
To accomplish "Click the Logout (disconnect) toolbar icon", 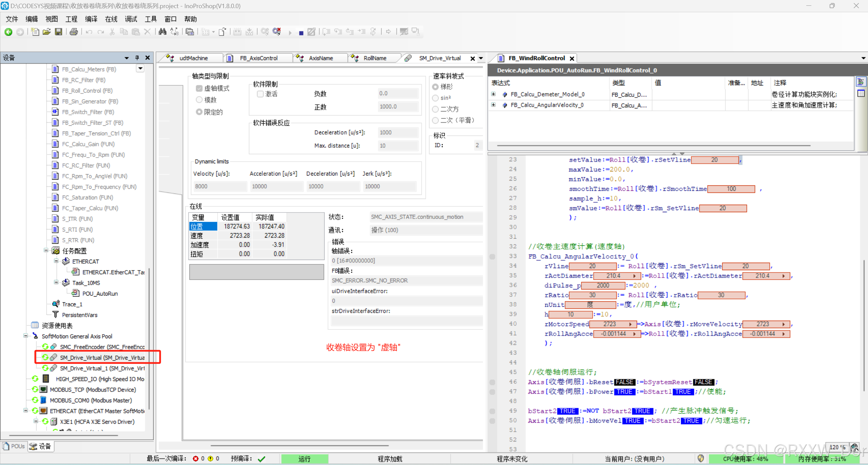I will click(x=277, y=32).
